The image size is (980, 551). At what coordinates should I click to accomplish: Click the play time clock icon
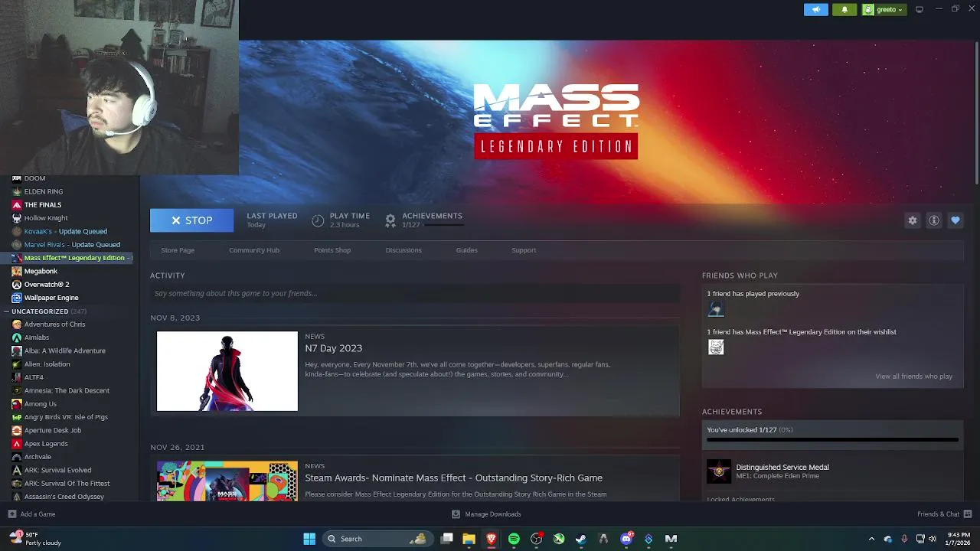[x=318, y=220]
